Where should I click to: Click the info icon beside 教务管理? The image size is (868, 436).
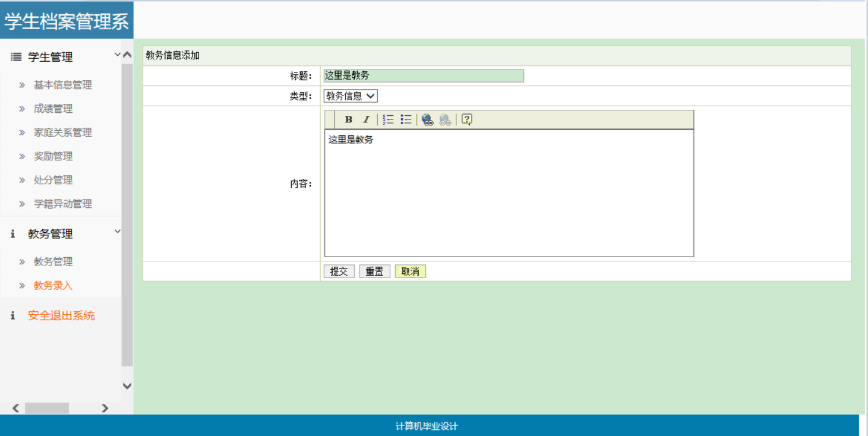coord(12,234)
